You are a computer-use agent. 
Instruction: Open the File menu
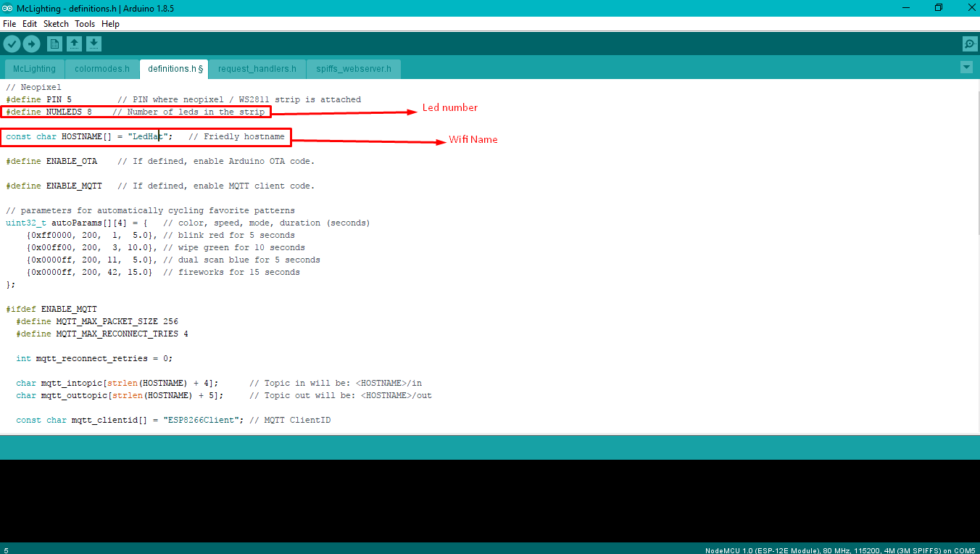tap(9, 23)
